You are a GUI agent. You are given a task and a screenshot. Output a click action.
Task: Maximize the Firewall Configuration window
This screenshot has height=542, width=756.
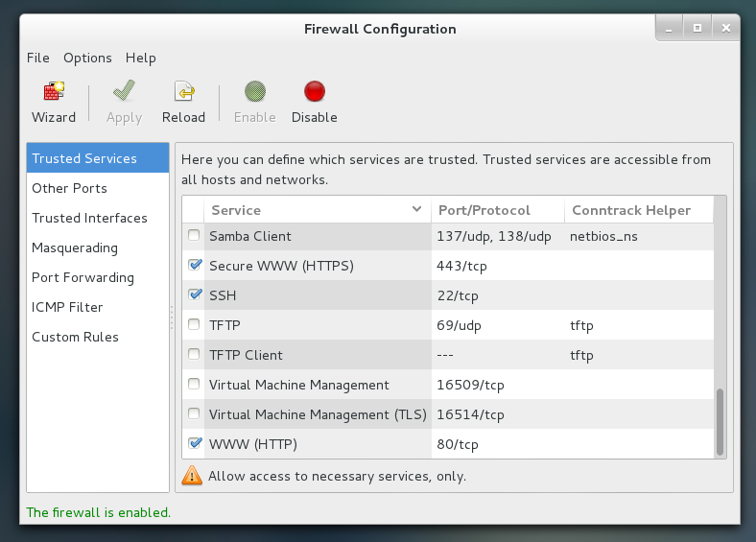coord(697,29)
